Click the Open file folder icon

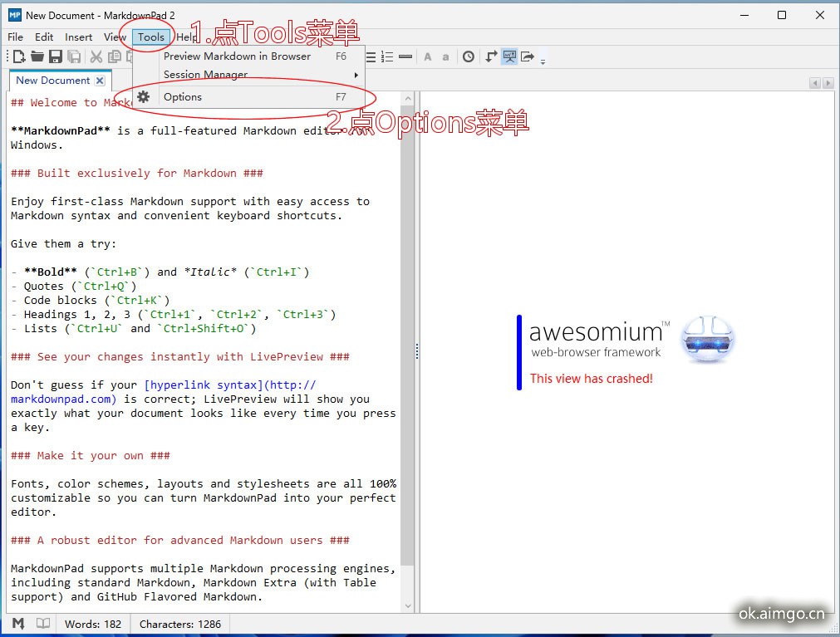pos(37,56)
